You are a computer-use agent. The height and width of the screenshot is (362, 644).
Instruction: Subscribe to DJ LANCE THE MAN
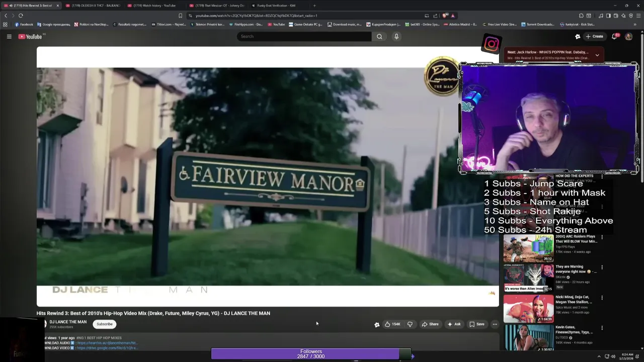pos(105,324)
